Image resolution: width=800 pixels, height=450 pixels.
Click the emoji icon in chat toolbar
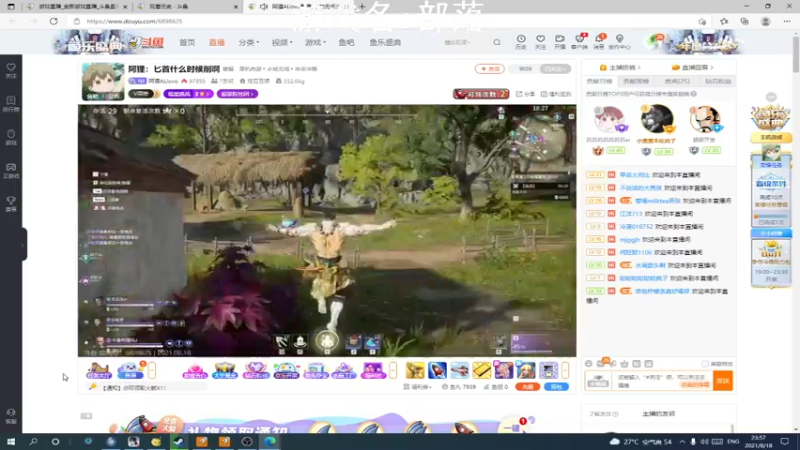coord(588,364)
